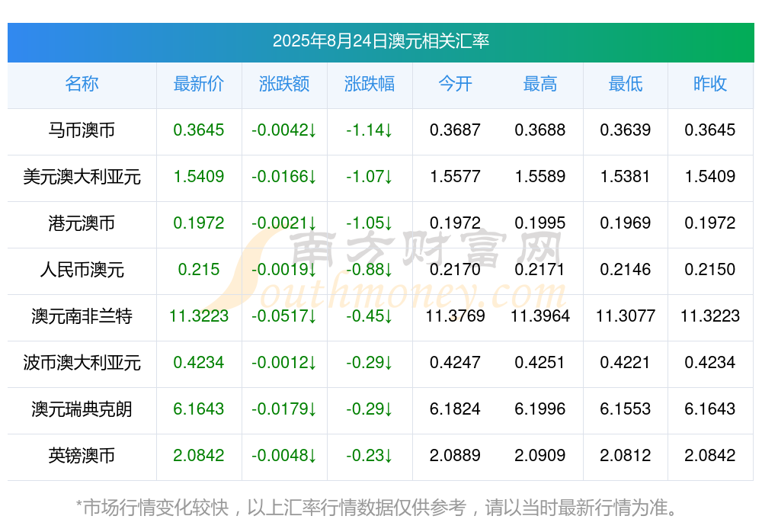The image size is (762, 532).
Task: Click low price 0.3639
Action: point(626,130)
